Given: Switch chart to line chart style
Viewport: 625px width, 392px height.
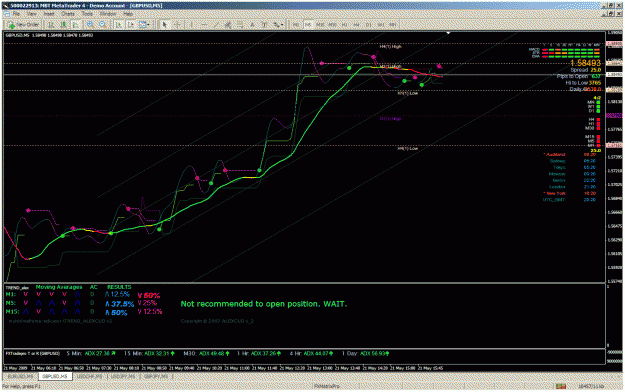Looking at the screenshot, I should point(76,25).
